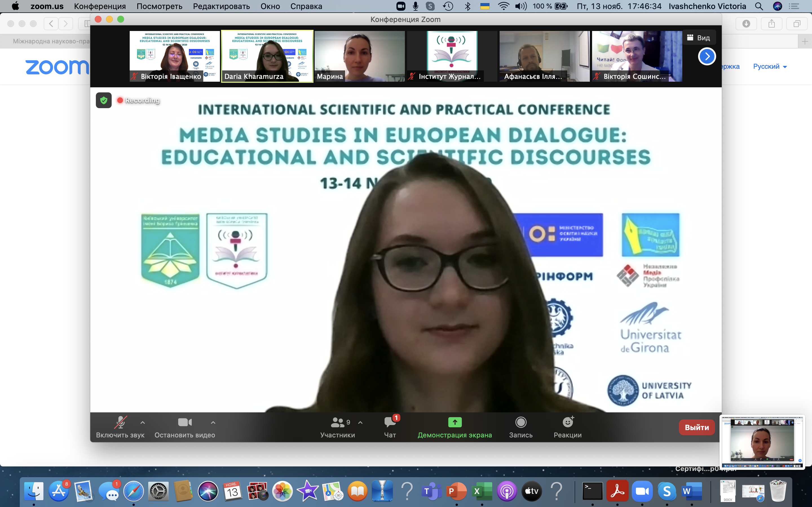Adjust the menu bar volume control
Viewport: 812px width, 507px height.
(520, 6)
